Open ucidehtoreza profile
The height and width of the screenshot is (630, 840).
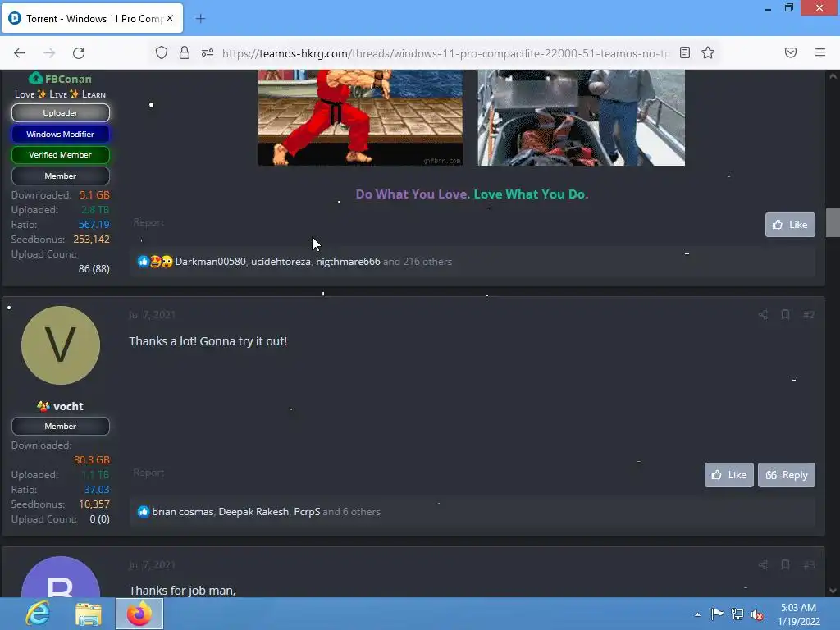coord(281,262)
